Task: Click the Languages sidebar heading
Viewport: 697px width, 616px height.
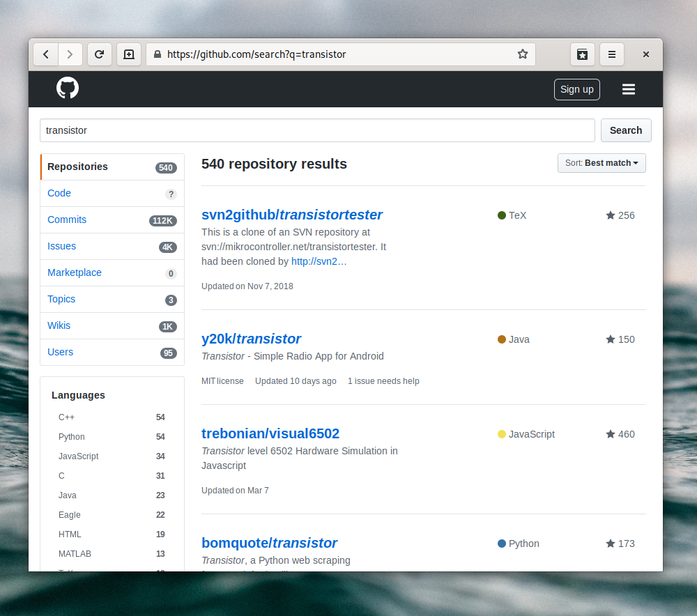Action: (78, 395)
